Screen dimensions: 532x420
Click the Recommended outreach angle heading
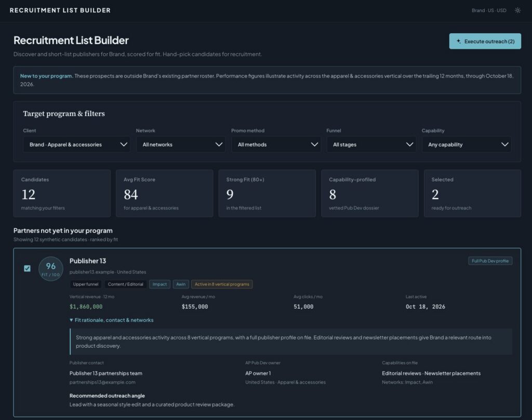[x=107, y=396]
